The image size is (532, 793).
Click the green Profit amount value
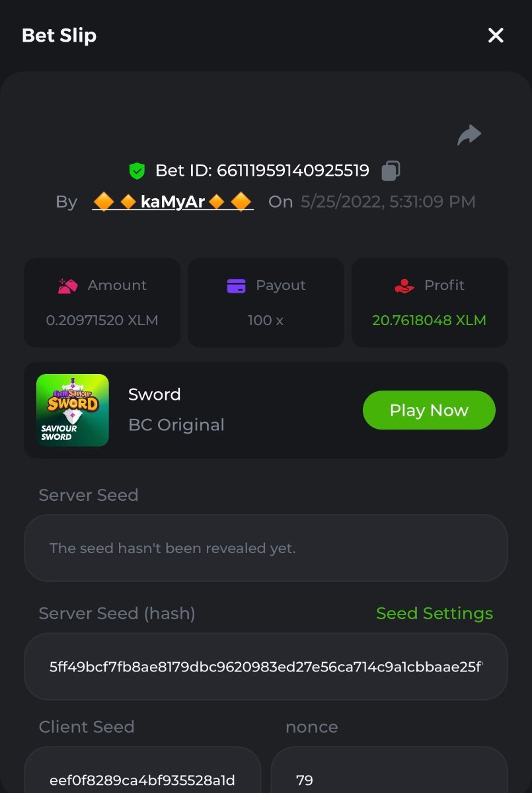pyautogui.click(x=429, y=321)
